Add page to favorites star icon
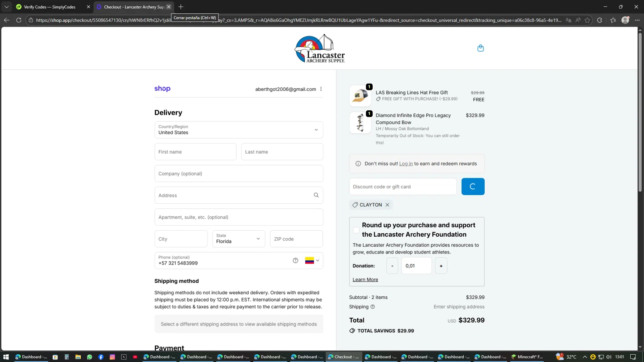 tap(587, 20)
